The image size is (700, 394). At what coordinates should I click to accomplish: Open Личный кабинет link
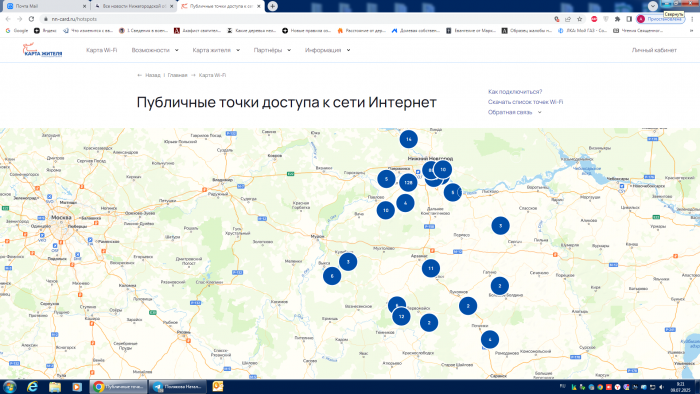point(654,50)
